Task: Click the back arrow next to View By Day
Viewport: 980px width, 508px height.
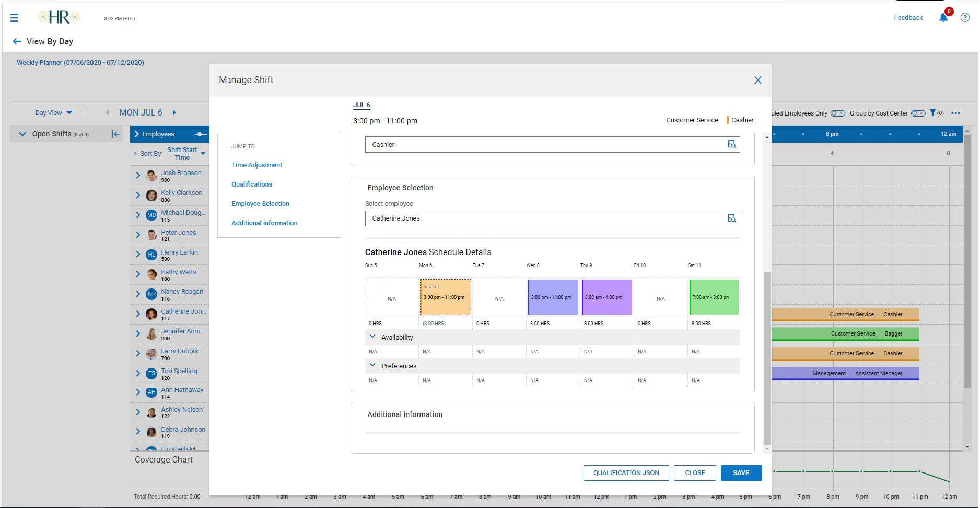Action: (x=17, y=41)
